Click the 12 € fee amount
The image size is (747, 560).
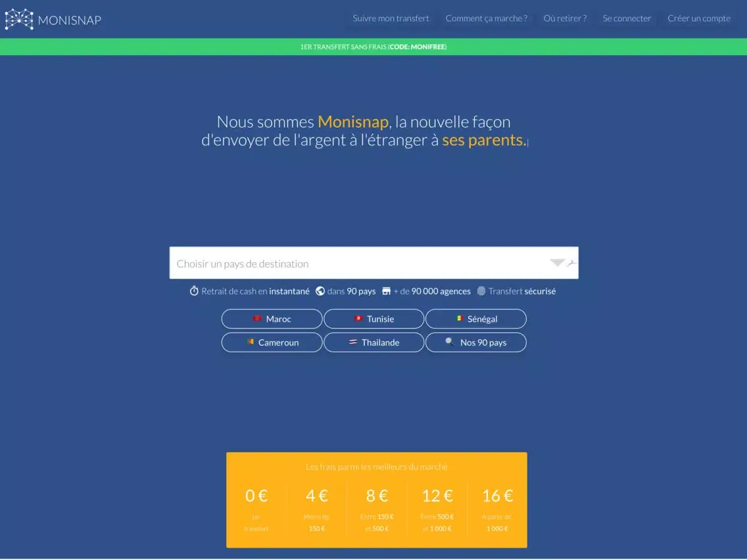pos(437,496)
